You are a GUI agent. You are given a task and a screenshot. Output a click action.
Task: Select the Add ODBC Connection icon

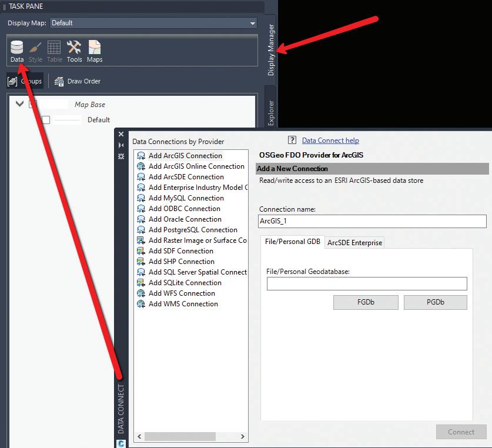point(141,209)
